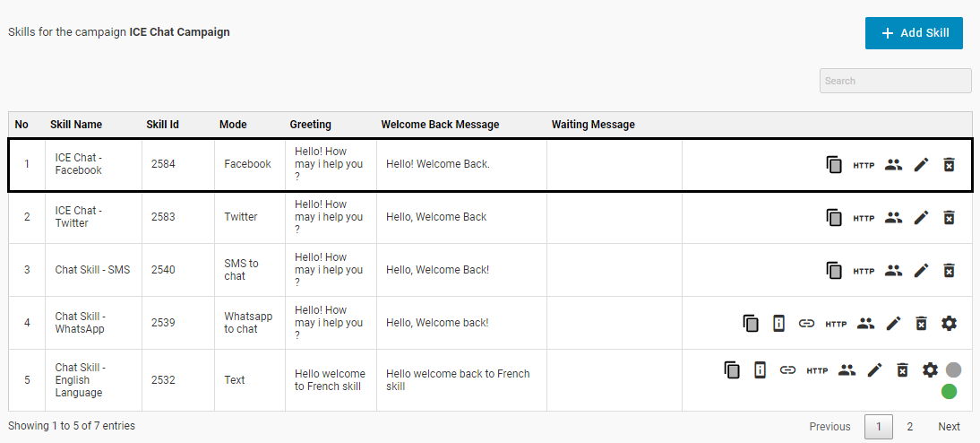This screenshot has width=980, height=443.
Task: Click the green status circle in row 5
Action: pyautogui.click(x=949, y=391)
